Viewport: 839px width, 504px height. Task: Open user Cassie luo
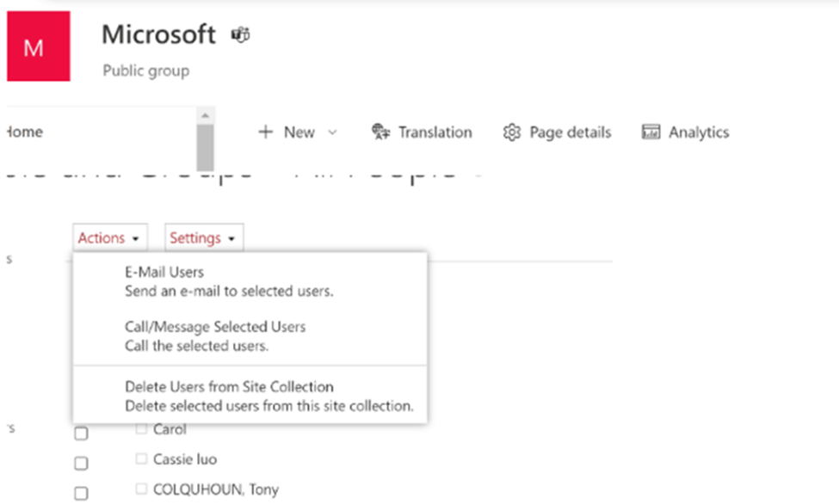point(185,459)
